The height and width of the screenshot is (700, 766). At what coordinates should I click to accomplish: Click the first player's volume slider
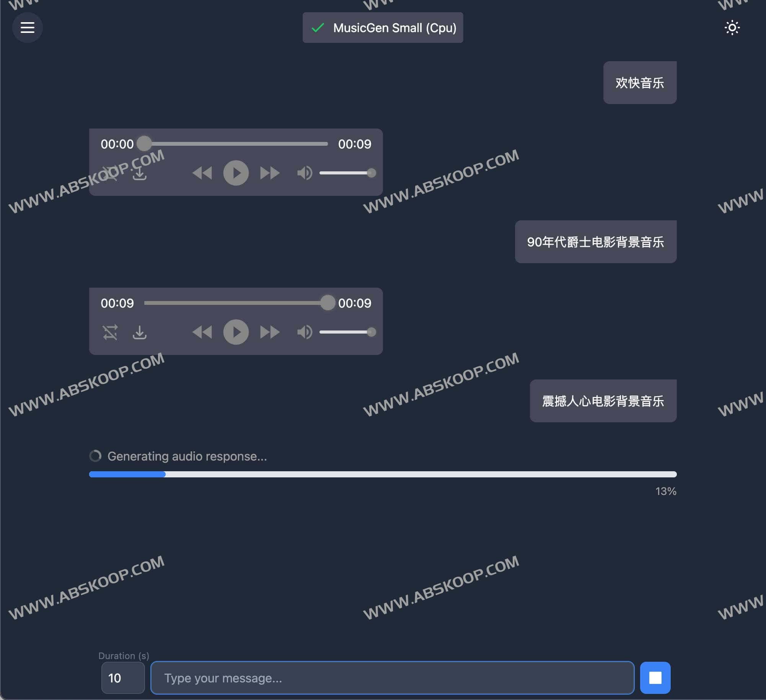tap(346, 173)
